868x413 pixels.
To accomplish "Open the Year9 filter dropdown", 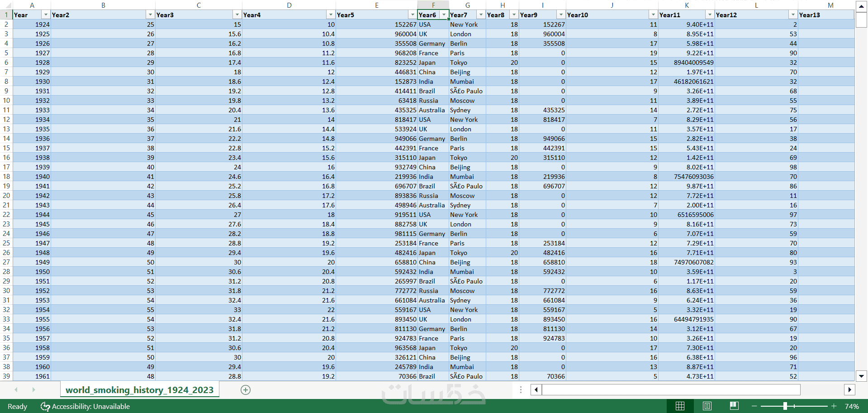I will coord(561,15).
